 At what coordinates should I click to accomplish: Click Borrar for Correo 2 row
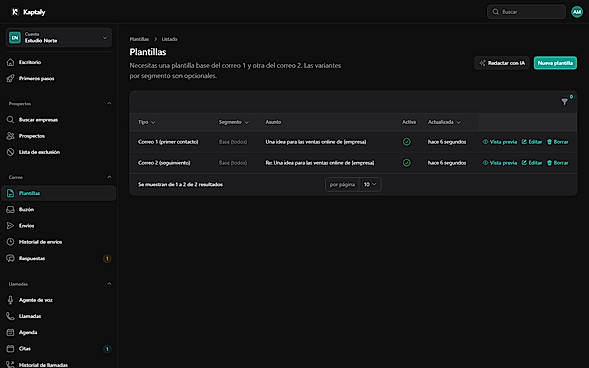pyautogui.click(x=557, y=163)
